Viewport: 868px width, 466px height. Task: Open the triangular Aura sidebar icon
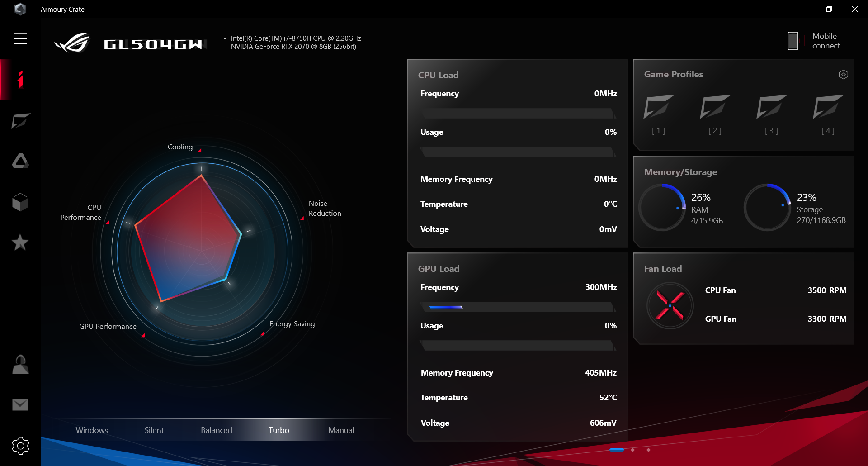point(20,161)
